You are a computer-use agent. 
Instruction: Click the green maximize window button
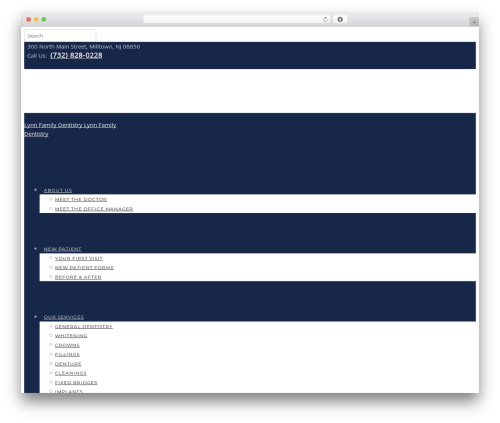pos(44,19)
